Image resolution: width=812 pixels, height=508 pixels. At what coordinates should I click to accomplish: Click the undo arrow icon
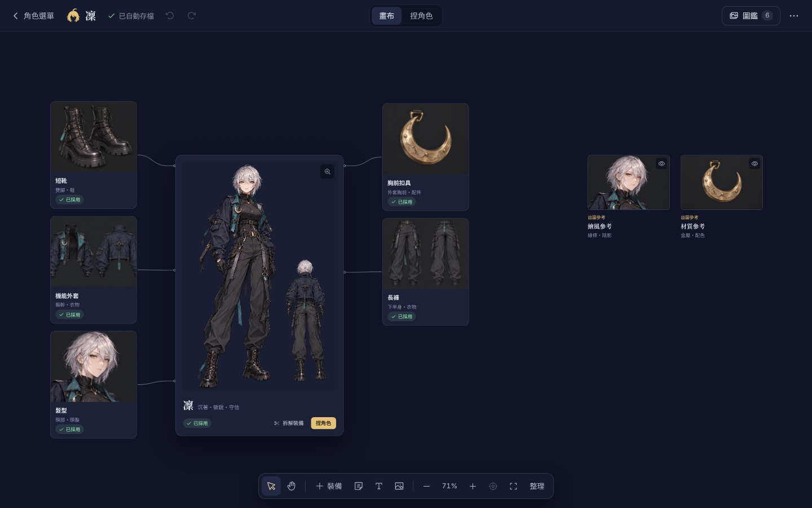tap(170, 16)
